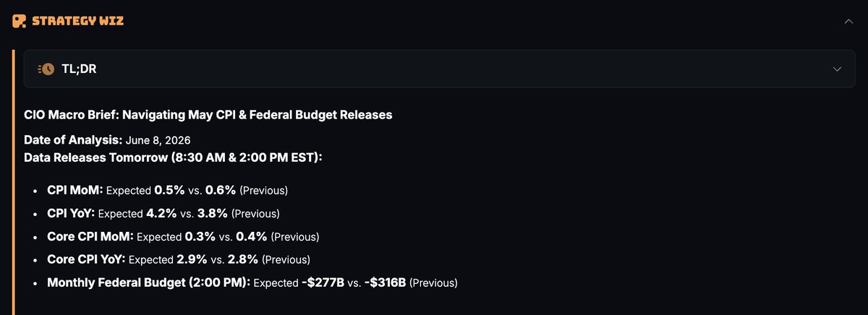
Task: Select the CPI YoY bullet label
Action: [x=71, y=213]
